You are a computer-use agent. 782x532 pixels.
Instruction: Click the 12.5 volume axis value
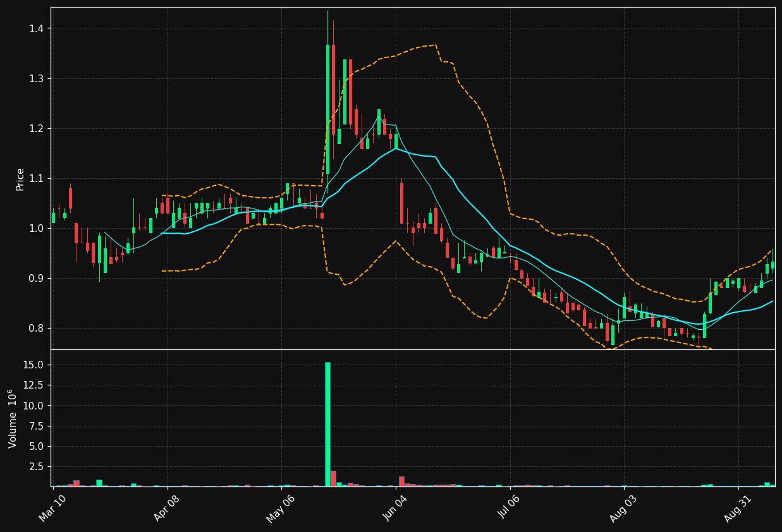(x=34, y=385)
